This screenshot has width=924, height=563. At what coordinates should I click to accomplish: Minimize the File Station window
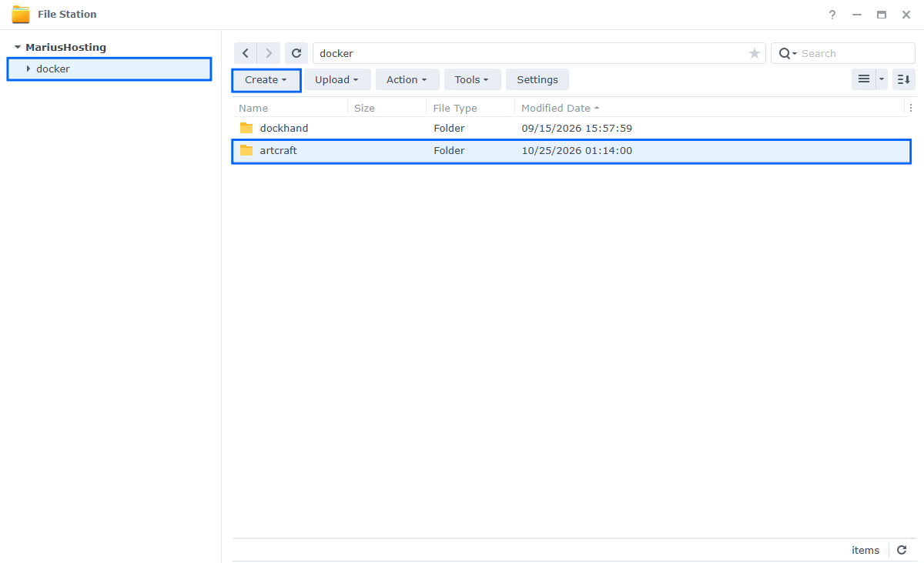[857, 15]
